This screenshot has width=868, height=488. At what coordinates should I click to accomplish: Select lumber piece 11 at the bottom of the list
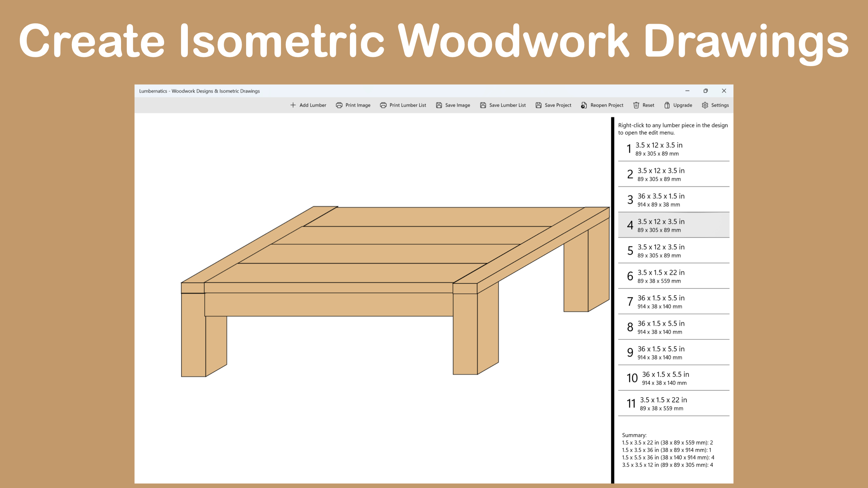[673, 403]
